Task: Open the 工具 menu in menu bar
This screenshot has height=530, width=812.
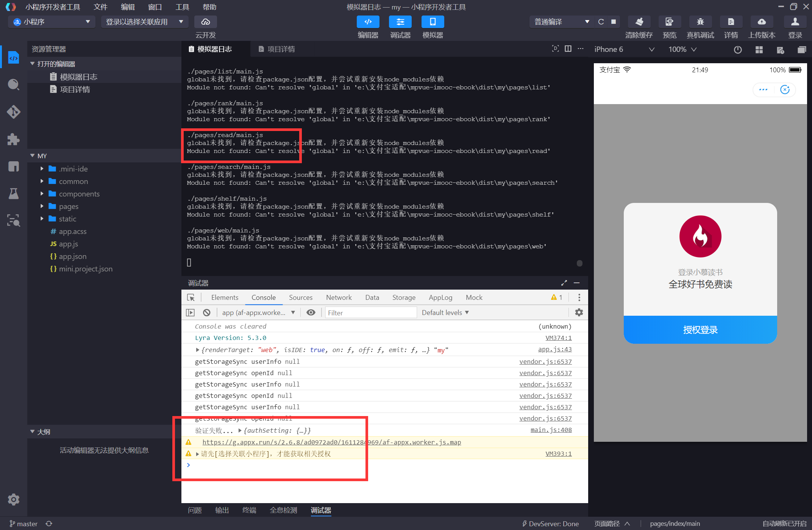Action: (x=182, y=7)
